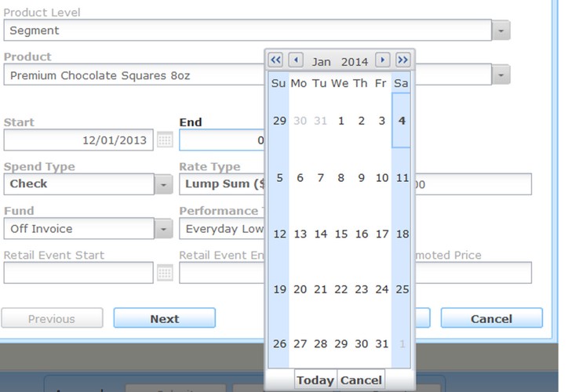Click the Start date input field
The width and height of the screenshot is (579, 392).
(78, 140)
